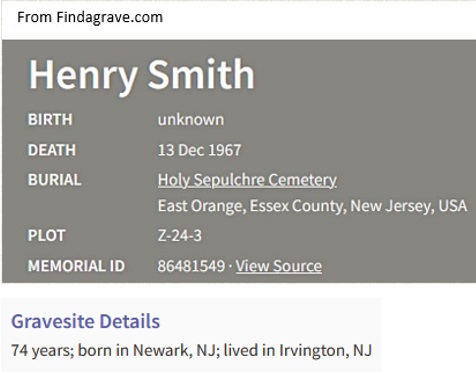The height and width of the screenshot is (375, 476).
Task: Click the DEATH label
Action: tap(52, 150)
